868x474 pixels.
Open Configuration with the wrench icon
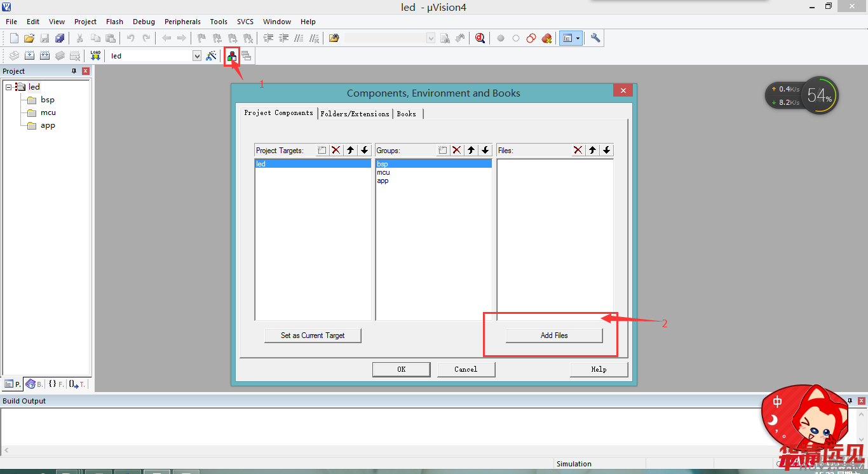(595, 38)
